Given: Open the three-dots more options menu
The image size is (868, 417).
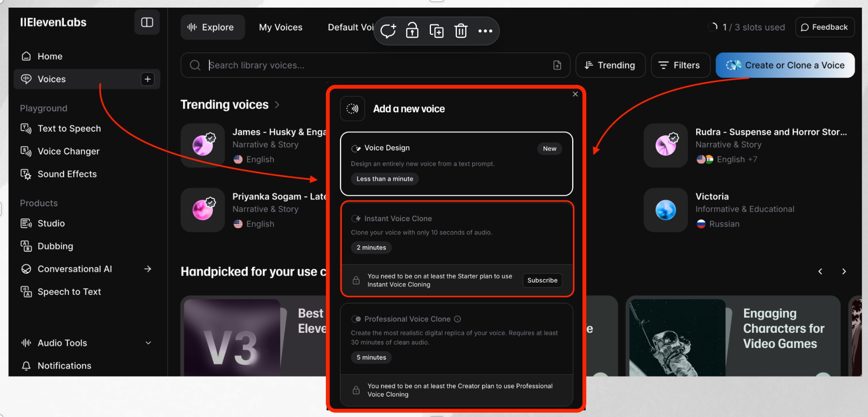Looking at the screenshot, I should pyautogui.click(x=485, y=31).
